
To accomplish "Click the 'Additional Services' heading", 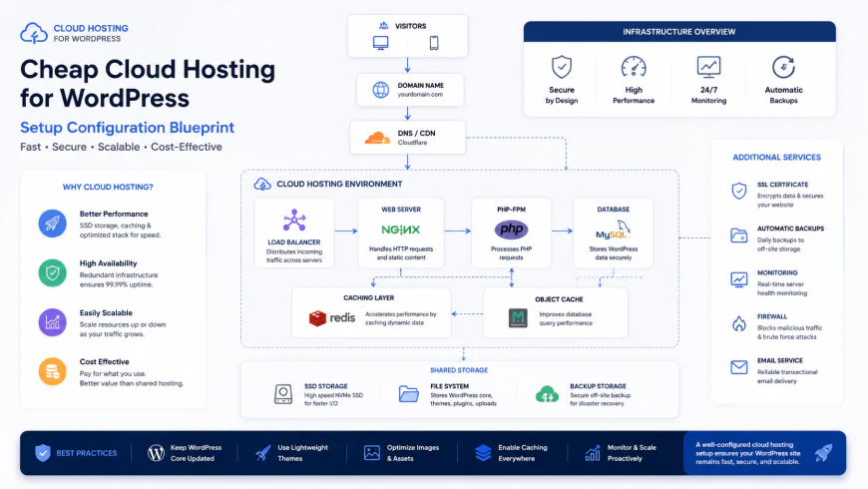I will [776, 158].
